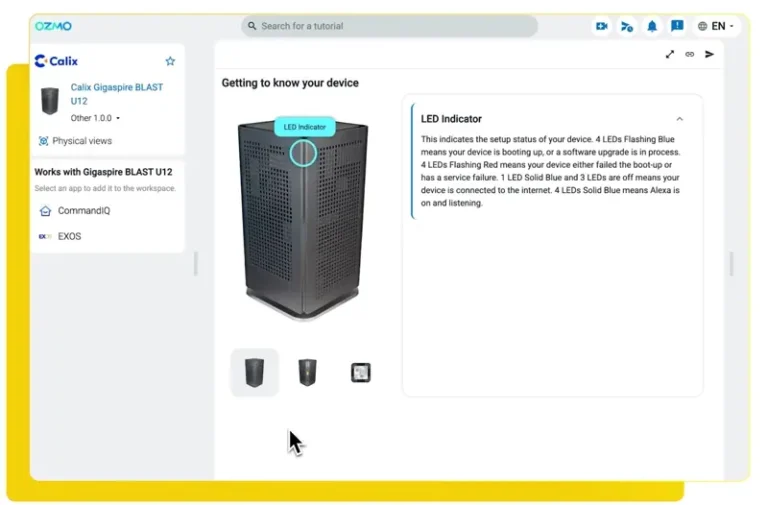Open notifications bell
This screenshot has width=768, height=505.
coord(652,26)
